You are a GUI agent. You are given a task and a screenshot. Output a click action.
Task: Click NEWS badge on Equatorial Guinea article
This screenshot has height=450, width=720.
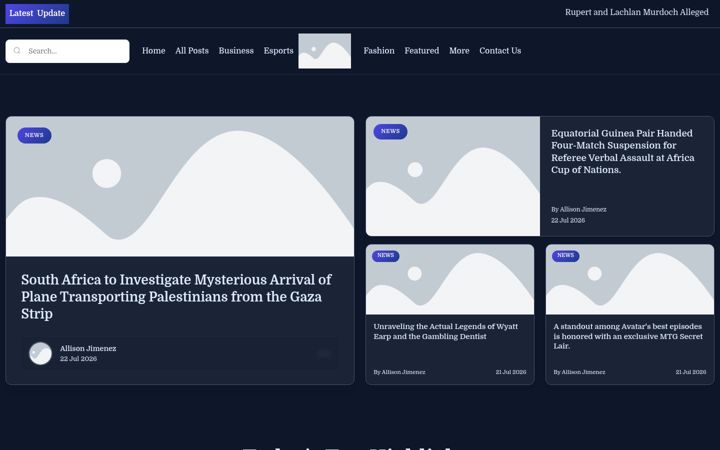coord(390,131)
